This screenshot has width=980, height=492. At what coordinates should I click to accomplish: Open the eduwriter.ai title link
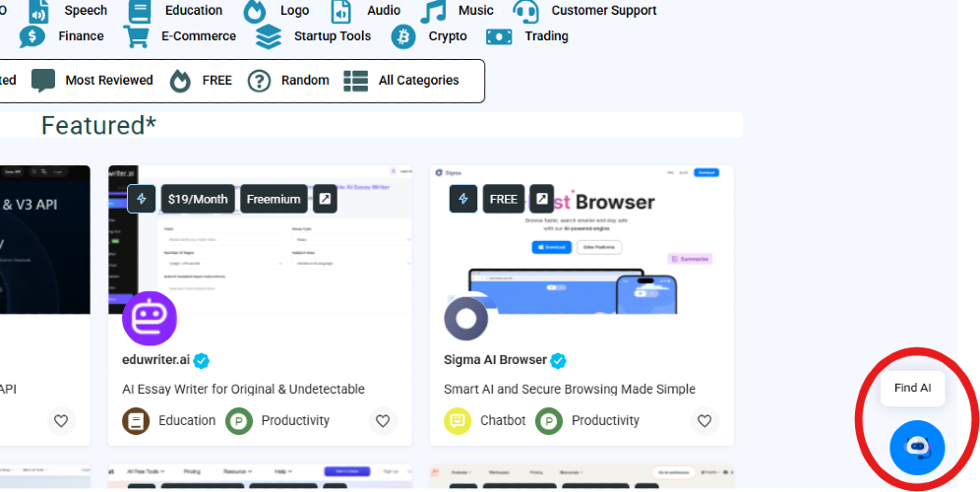[156, 360]
